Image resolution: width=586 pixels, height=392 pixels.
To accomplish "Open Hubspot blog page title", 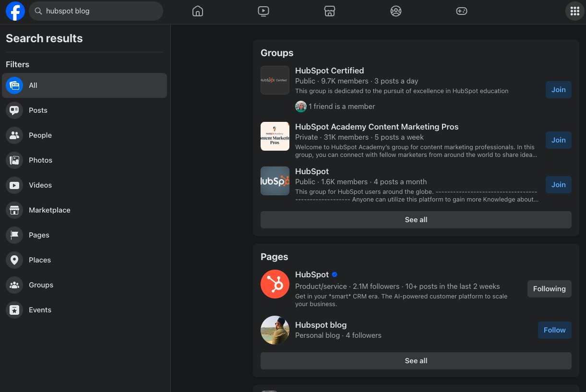I will [x=321, y=325].
